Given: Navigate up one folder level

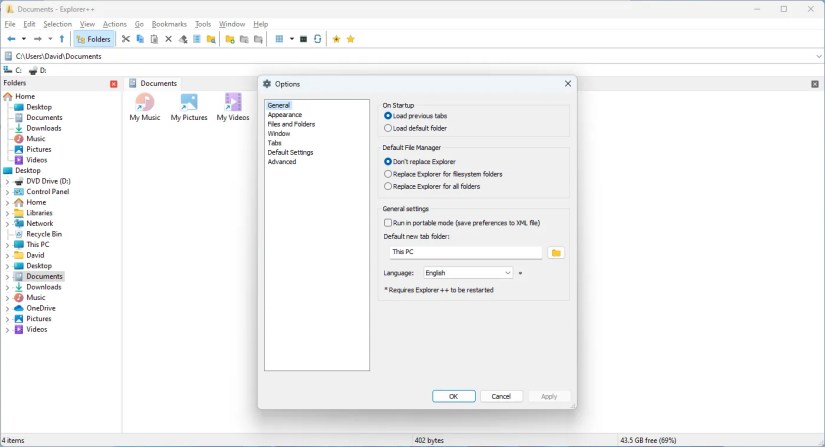Looking at the screenshot, I should [62, 39].
